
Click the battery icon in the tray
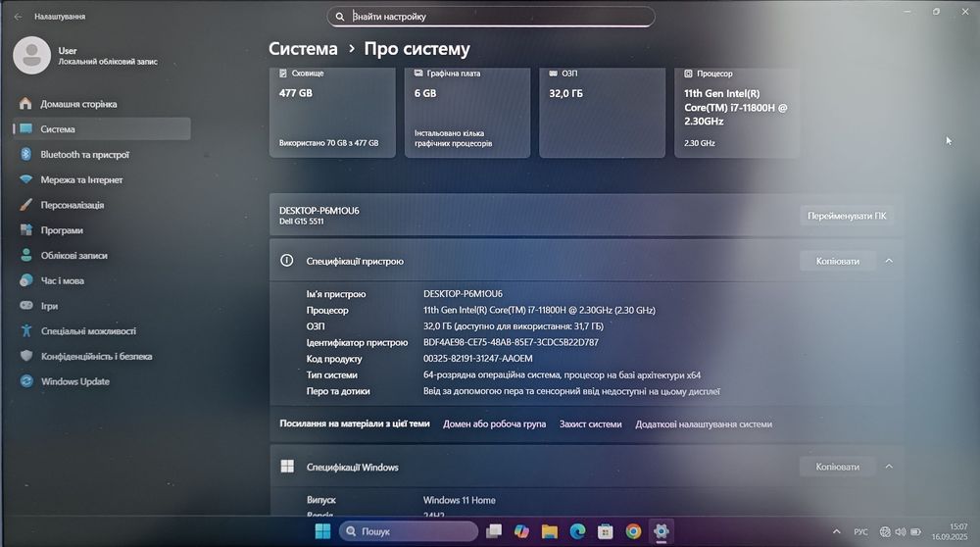(x=915, y=532)
